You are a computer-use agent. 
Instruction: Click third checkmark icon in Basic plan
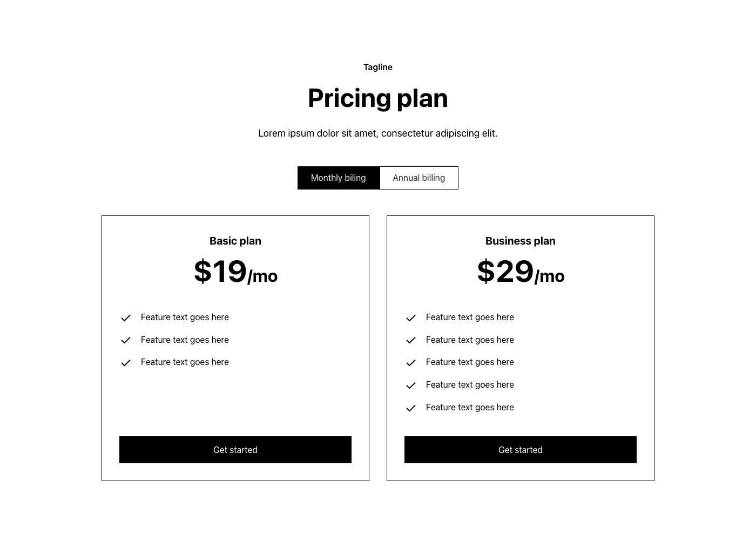[x=126, y=363]
